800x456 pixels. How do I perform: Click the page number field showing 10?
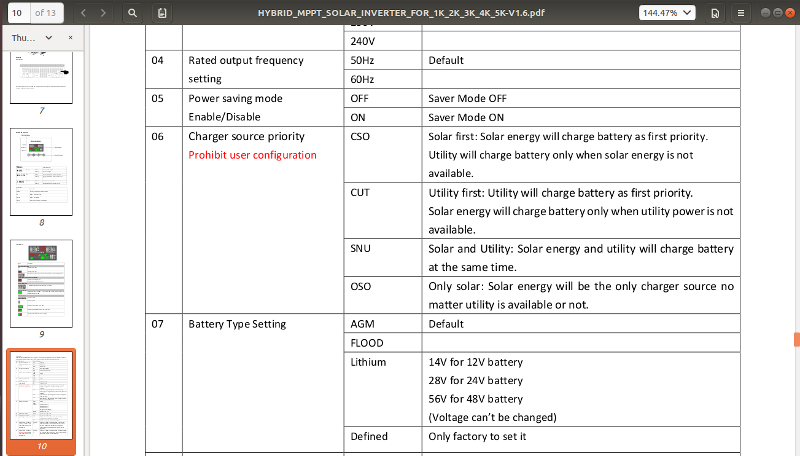click(19, 13)
